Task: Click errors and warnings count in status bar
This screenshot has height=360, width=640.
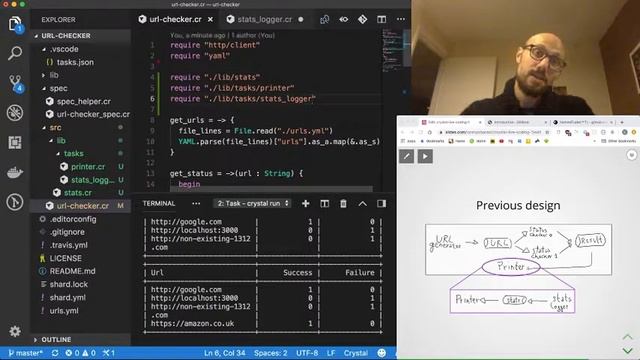Action: coord(80,353)
